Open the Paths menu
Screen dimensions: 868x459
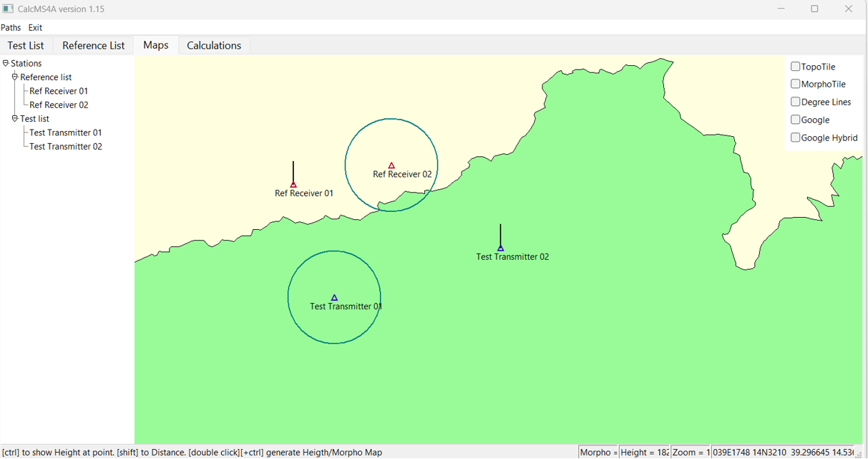[x=11, y=28]
